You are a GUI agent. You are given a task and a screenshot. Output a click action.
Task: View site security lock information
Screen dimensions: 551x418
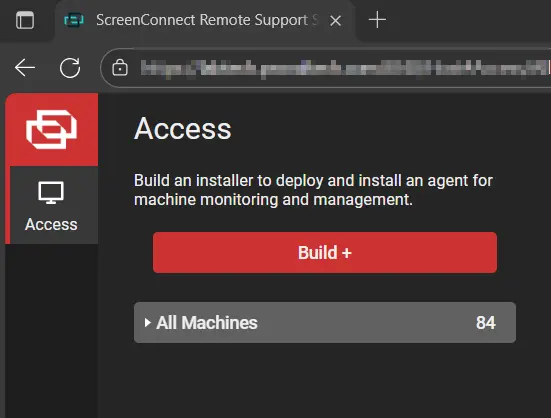click(x=120, y=67)
